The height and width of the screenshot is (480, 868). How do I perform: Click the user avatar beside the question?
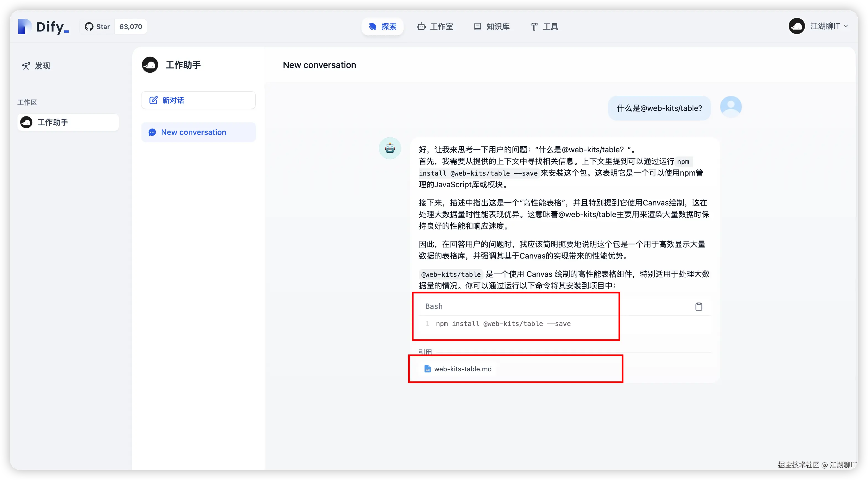coord(730,107)
